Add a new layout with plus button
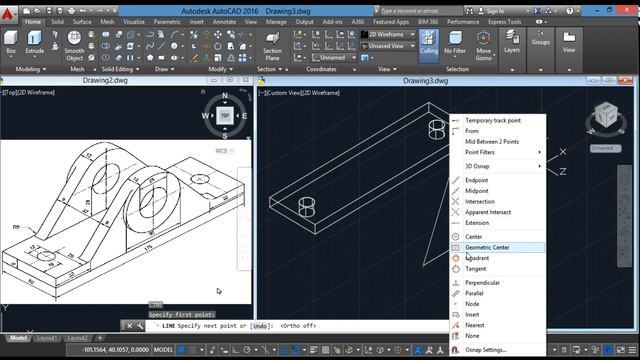 (100, 338)
